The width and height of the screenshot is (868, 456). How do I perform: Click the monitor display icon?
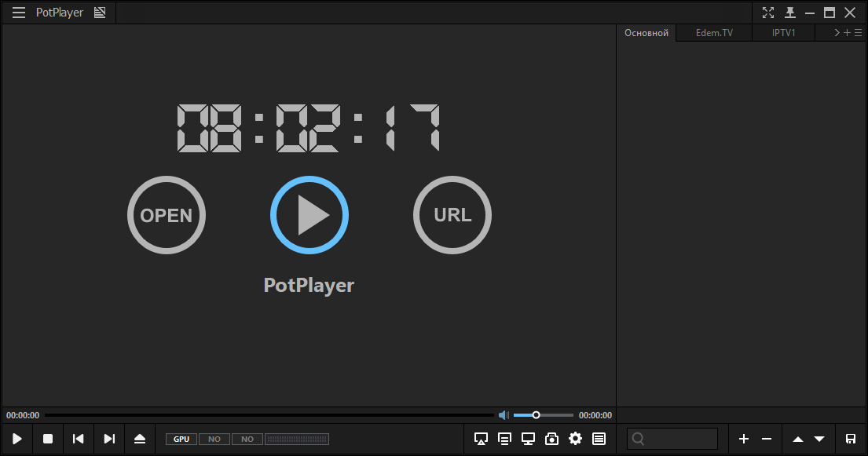(528, 439)
